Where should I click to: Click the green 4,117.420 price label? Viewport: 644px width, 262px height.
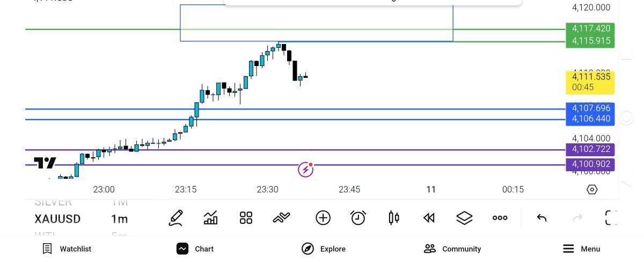tap(590, 28)
